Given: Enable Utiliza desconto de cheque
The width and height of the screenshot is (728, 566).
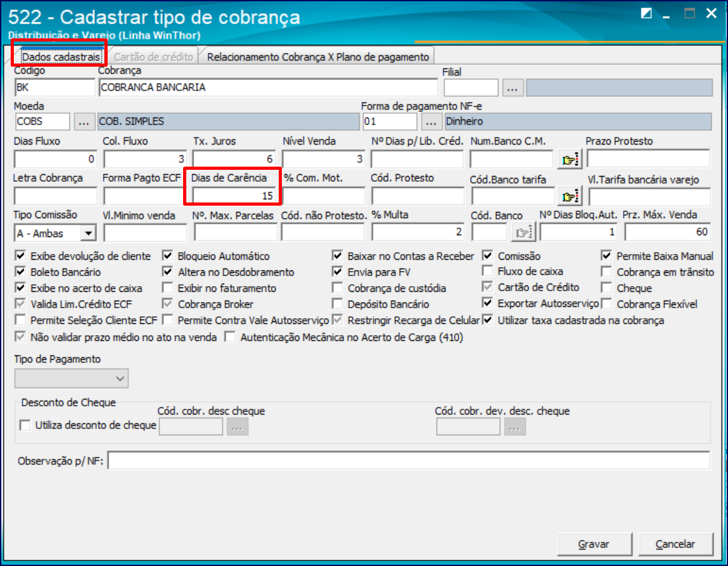Looking at the screenshot, I should tap(25, 425).
